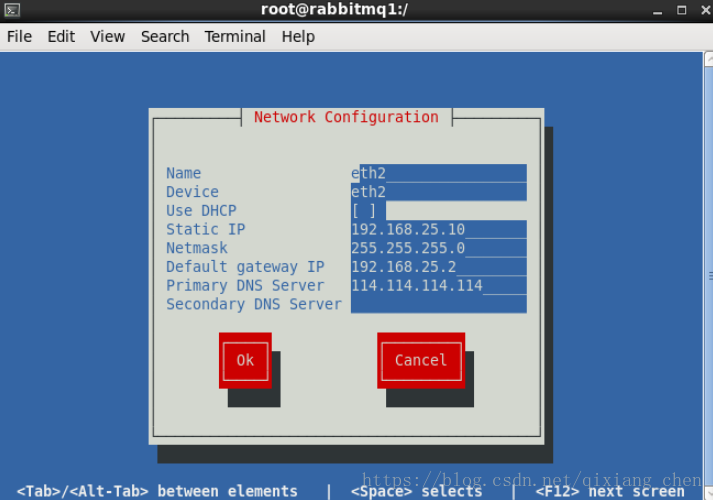
Task: Open the Terminal menu
Action: pos(235,36)
